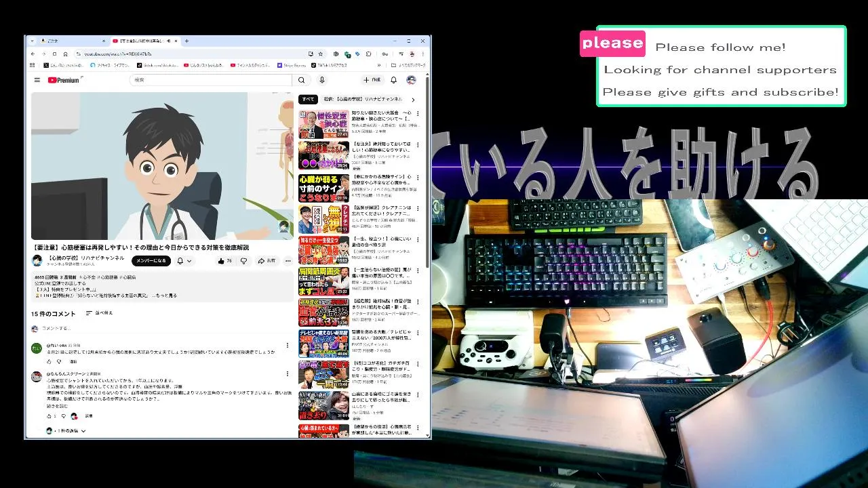Go back with the browser back arrow
This screenshot has height=488, width=868.
(x=33, y=54)
